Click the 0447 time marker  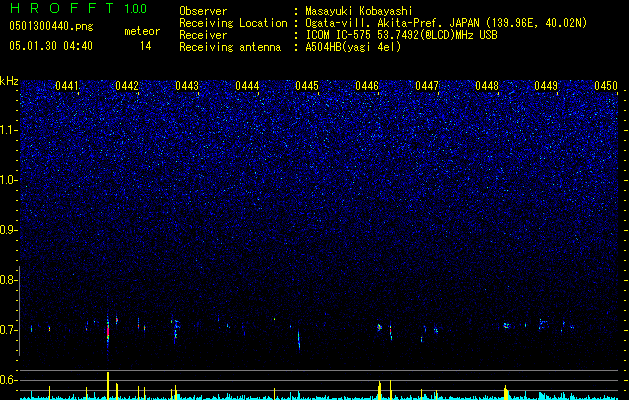click(x=427, y=86)
